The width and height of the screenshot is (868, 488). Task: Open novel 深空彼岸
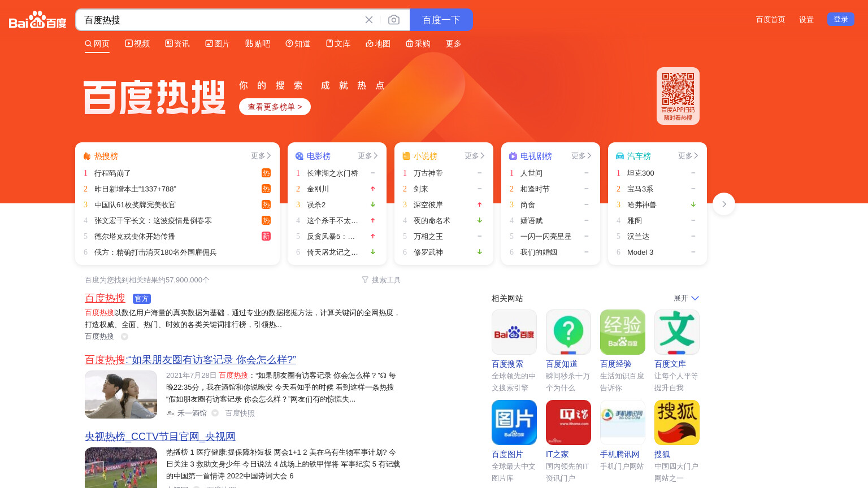tap(428, 204)
